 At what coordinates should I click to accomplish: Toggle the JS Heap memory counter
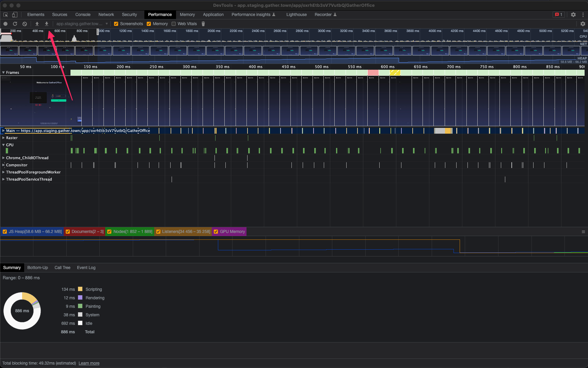tap(5, 232)
